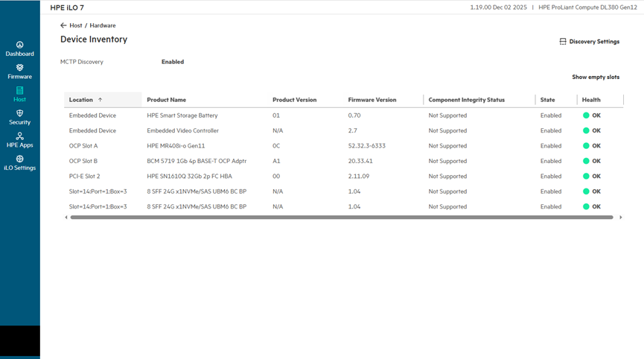644x359 pixels.
Task: Select the Host icon in sidebar
Action: point(19,91)
